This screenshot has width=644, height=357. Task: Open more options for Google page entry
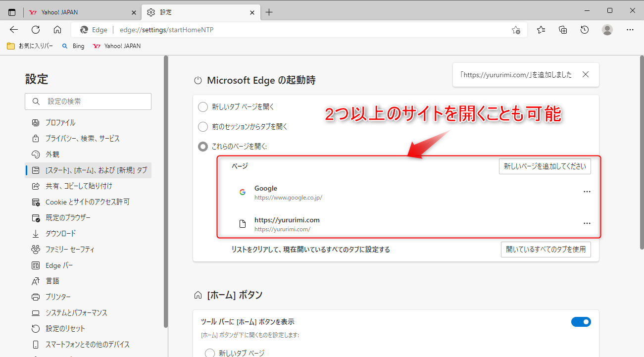tap(587, 192)
